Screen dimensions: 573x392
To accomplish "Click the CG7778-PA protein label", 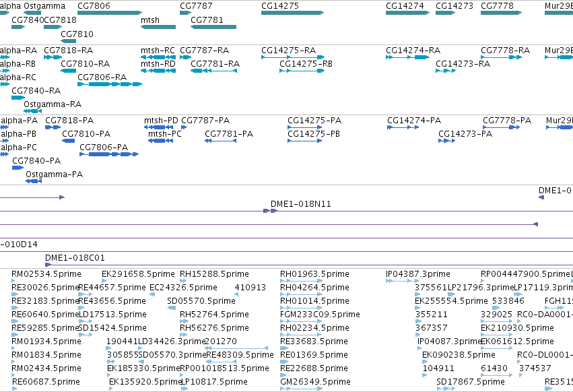I will (507, 121).
